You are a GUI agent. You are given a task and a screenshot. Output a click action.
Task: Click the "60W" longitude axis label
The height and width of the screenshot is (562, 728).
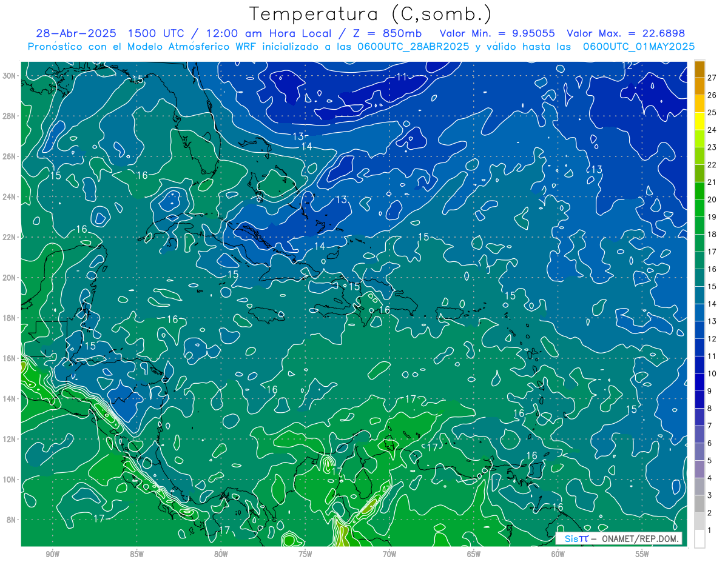click(x=558, y=554)
